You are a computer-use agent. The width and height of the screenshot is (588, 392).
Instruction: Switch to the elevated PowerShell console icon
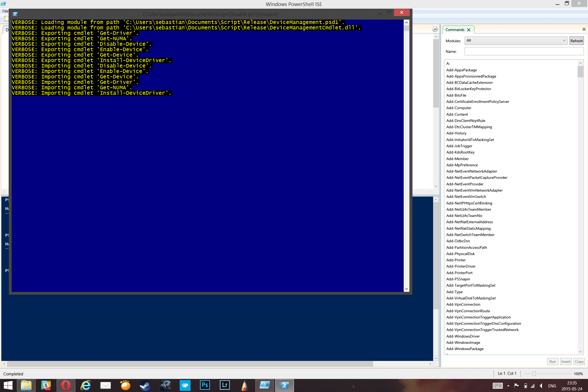pos(284,385)
